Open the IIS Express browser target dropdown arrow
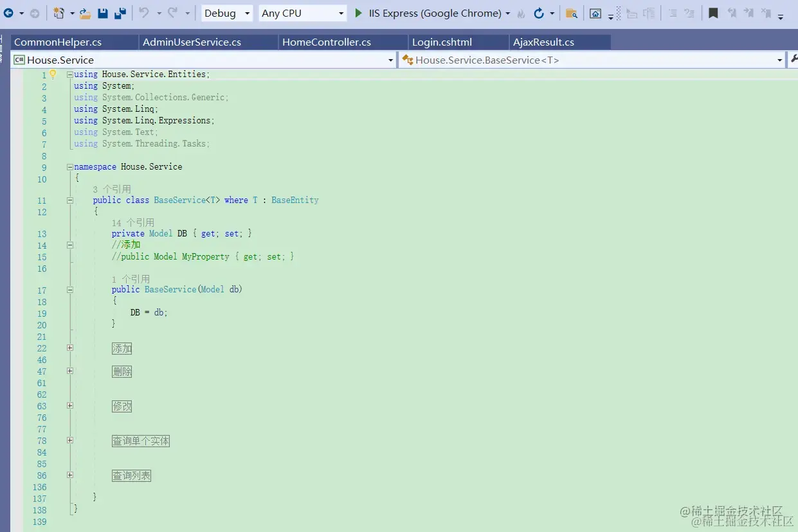 point(508,13)
